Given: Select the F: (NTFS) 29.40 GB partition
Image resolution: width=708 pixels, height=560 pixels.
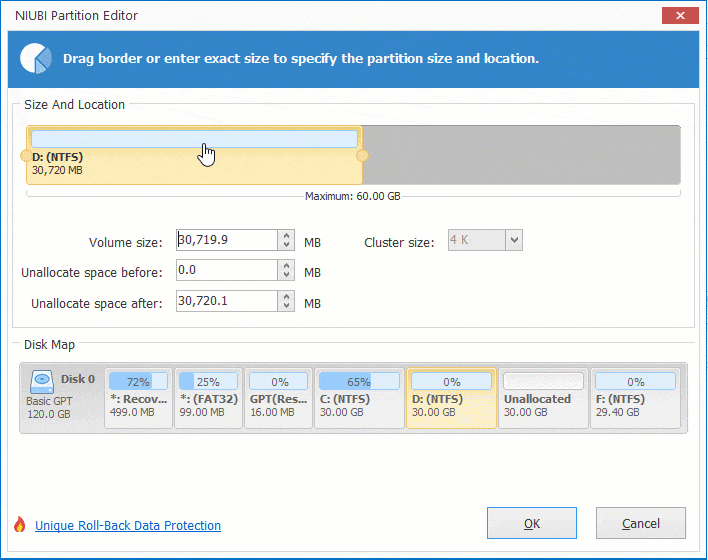Looking at the screenshot, I should [x=635, y=398].
